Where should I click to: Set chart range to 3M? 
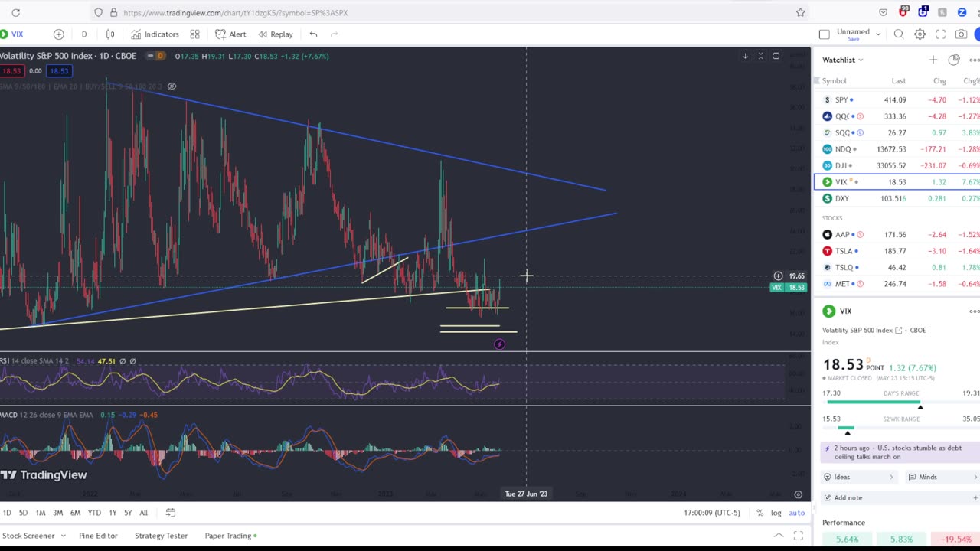click(x=57, y=513)
